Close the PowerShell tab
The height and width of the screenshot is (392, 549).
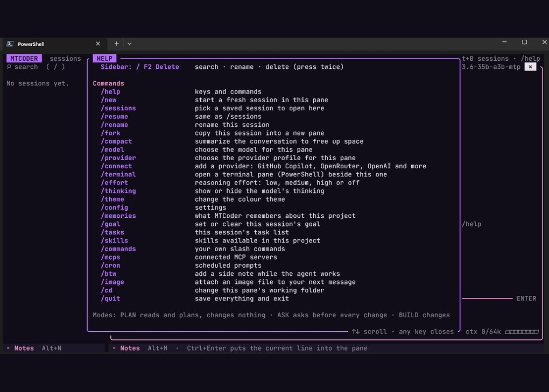pos(97,44)
